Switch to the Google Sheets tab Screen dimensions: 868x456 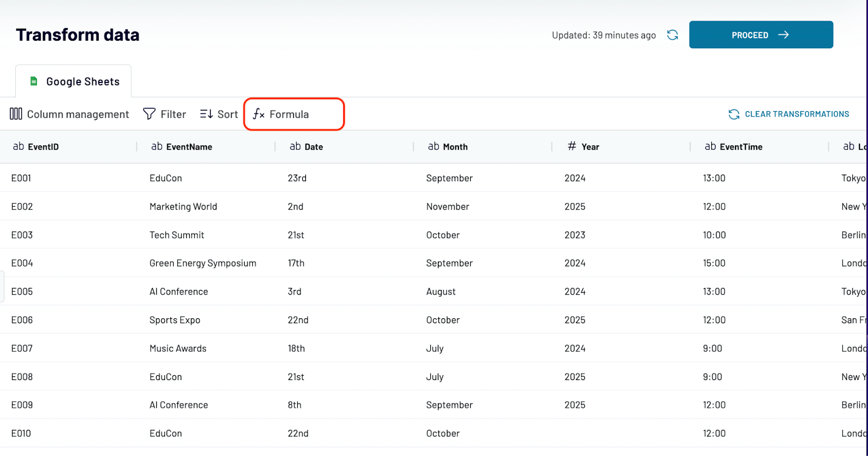[x=73, y=81]
